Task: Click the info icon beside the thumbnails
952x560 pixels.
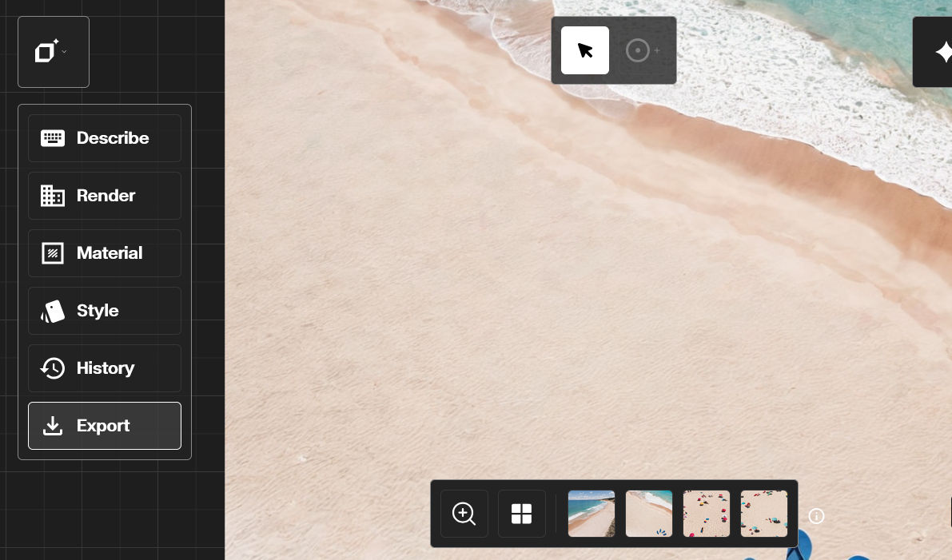Action: tap(816, 516)
